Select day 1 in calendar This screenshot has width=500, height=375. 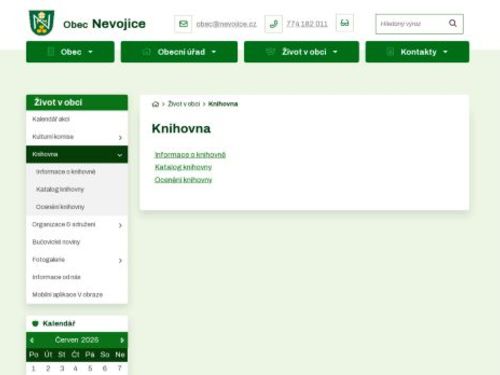click(x=33, y=368)
